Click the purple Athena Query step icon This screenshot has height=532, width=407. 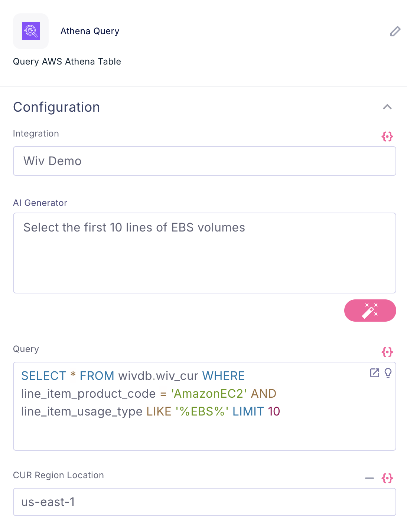coord(31,31)
